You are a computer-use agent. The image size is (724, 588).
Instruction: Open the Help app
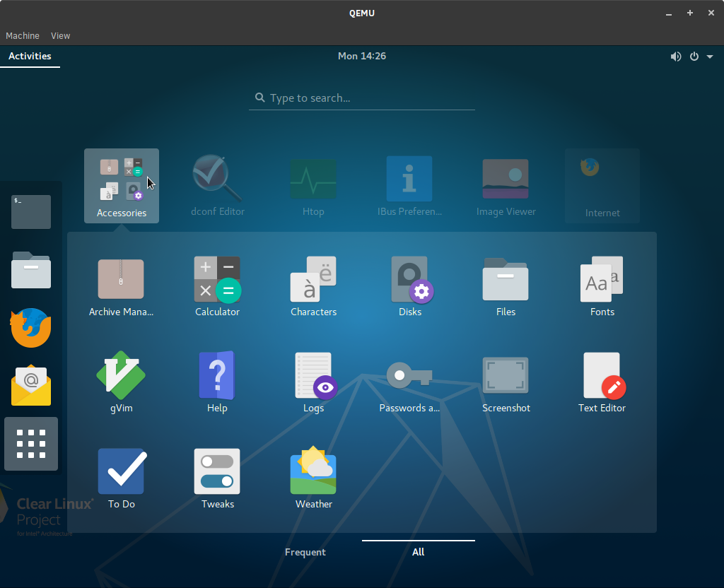217,382
